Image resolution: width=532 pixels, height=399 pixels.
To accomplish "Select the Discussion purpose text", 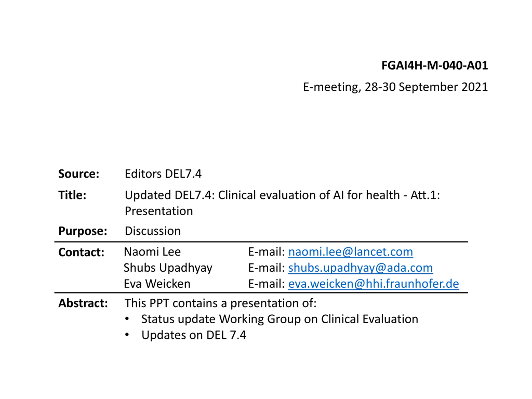I will (153, 231).
